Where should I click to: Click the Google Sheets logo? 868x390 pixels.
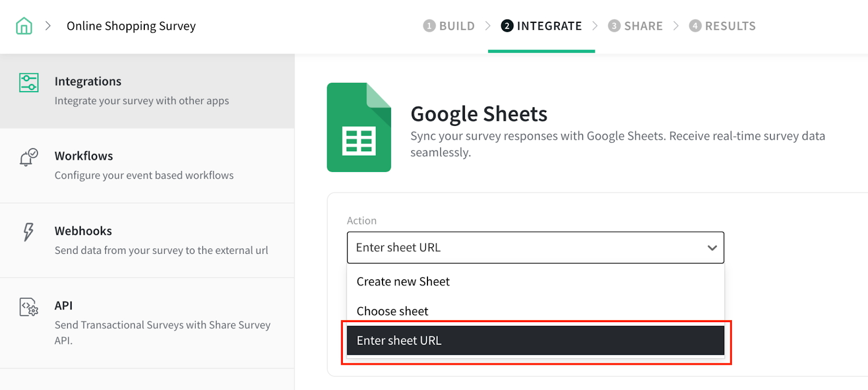[x=359, y=127]
